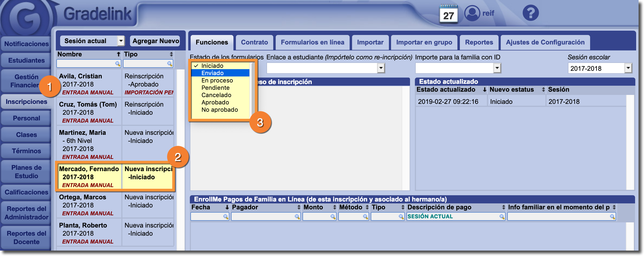Image resolution: width=644 pixels, height=256 pixels.
Task: Click magnifier icon in Fecha filter field
Action: [226, 217]
